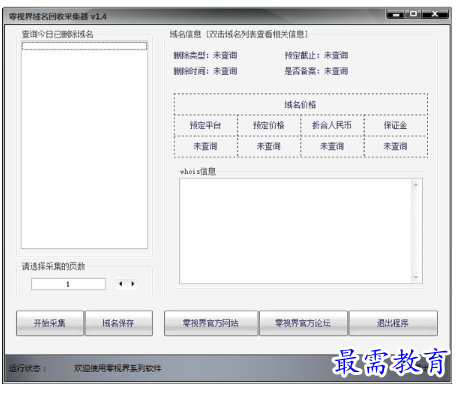The image size is (456, 393).
Task: Click the 删除时间: 未查询 label
Action: [205, 71]
